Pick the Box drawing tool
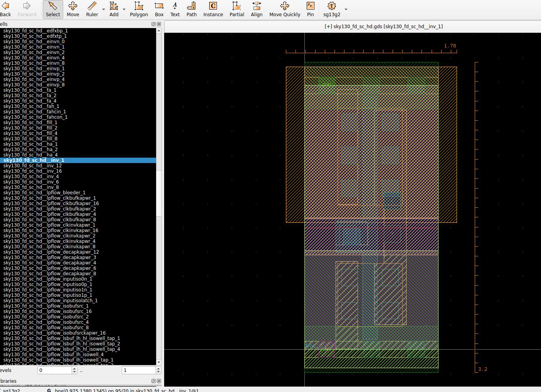Viewport: 541px width, 392px height. (x=159, y=9)
